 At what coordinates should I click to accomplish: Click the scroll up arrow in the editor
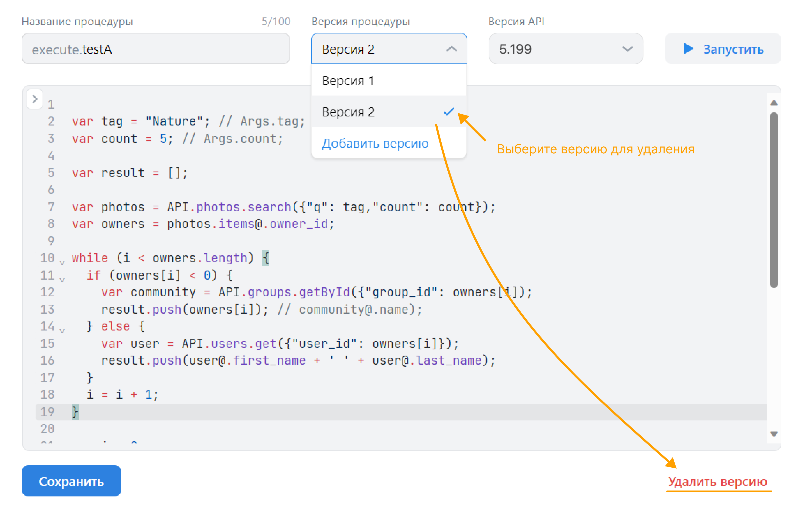coord(774,103)
